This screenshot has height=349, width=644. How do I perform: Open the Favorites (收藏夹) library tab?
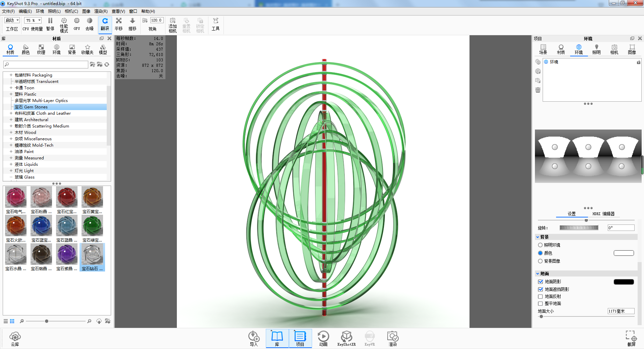pos(87,49)
